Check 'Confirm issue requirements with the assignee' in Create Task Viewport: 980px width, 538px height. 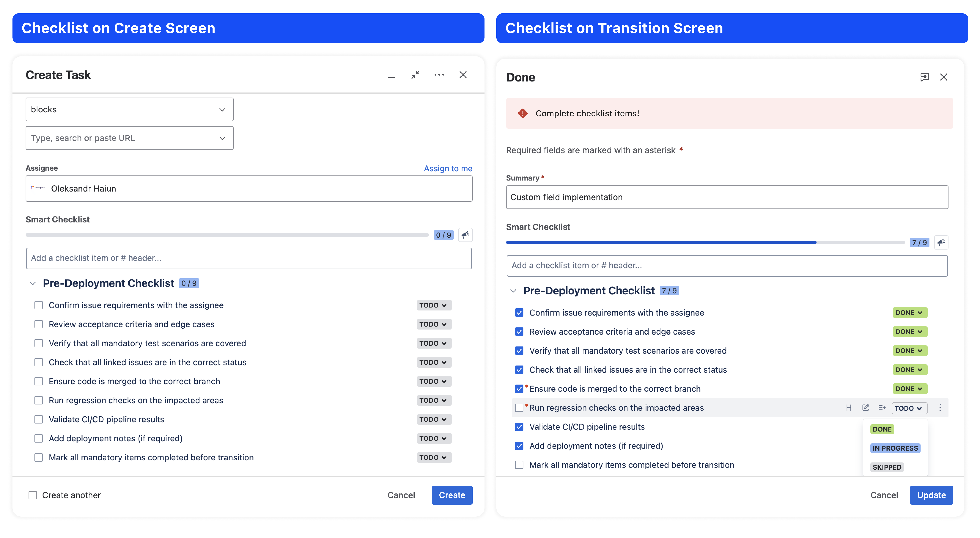(38, 305)
